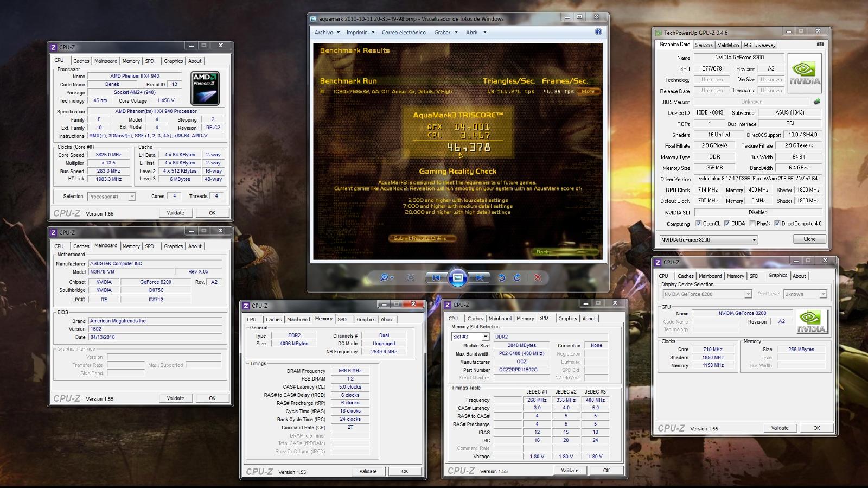868x488 pixels.
Task: Click CPU-Z title icon of Memory window
Action: [246, 306]
